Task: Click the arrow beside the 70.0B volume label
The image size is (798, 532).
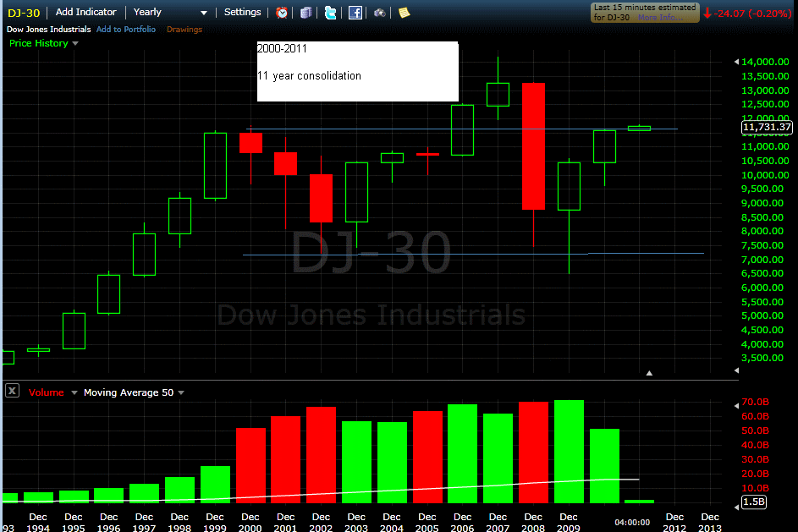Action: coord(736,406)
